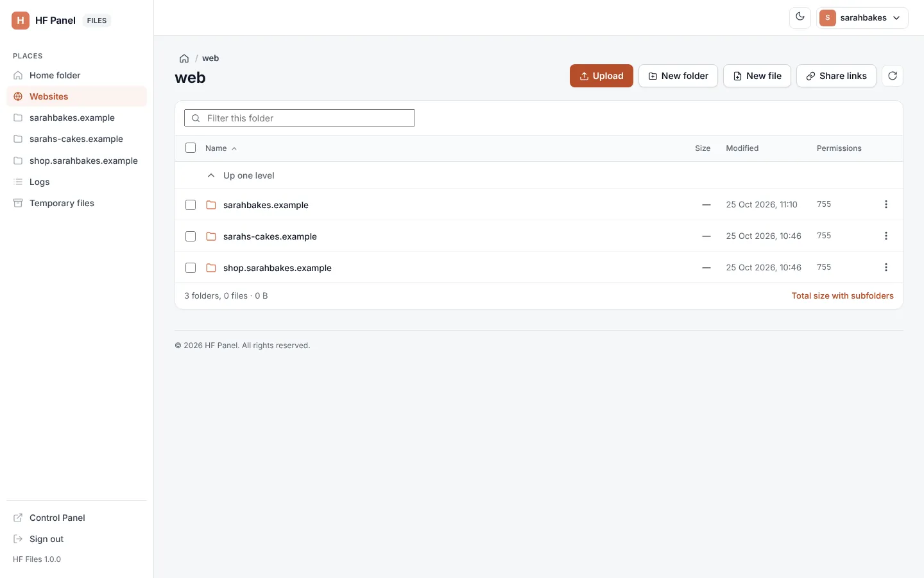Open the sarahbakes.example folder in the file list

click(x=266, y=205)
